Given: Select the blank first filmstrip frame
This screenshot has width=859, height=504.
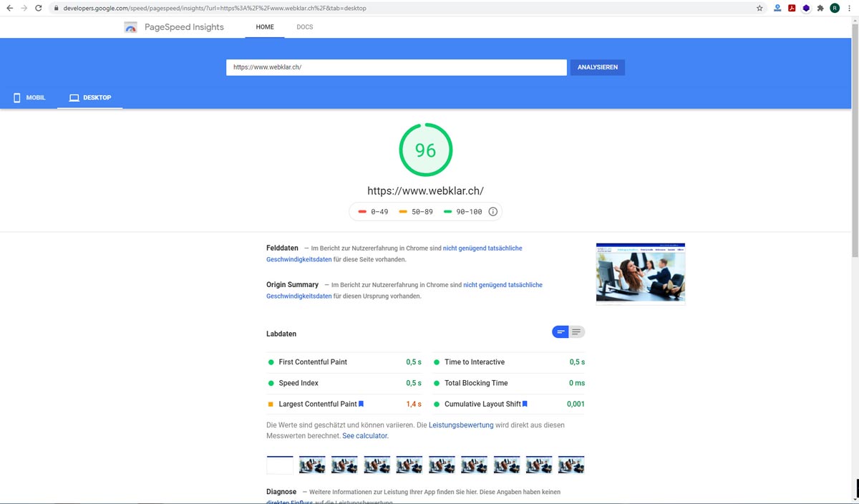Looking at the screenshot, I should coord(280,465).
